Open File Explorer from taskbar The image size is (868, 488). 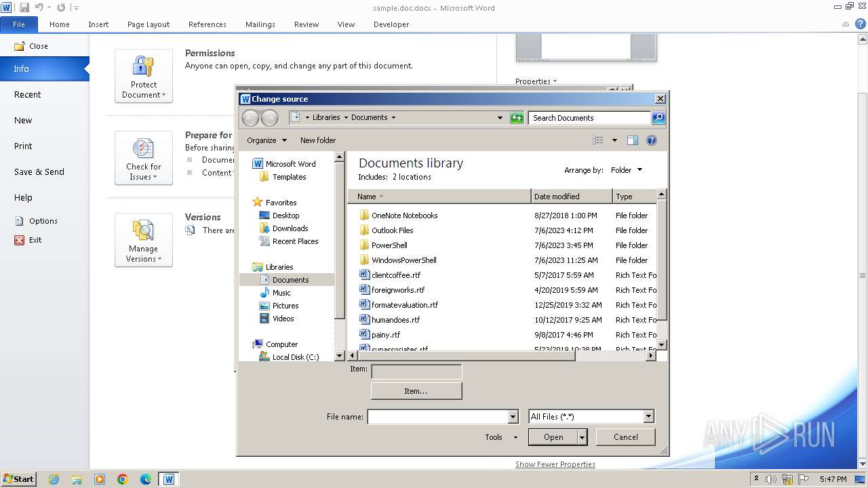[77, 479]
